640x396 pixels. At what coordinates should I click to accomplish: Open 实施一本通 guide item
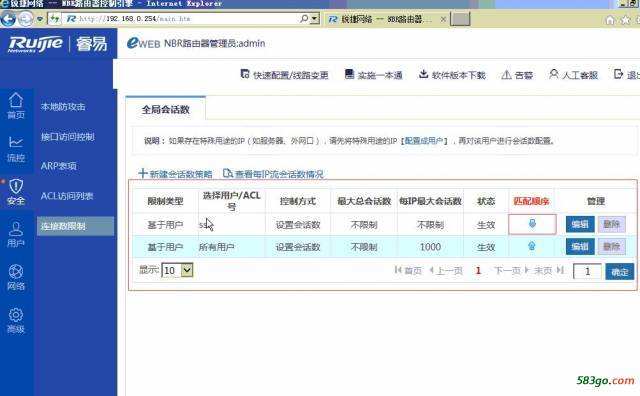tap(373, 75)
